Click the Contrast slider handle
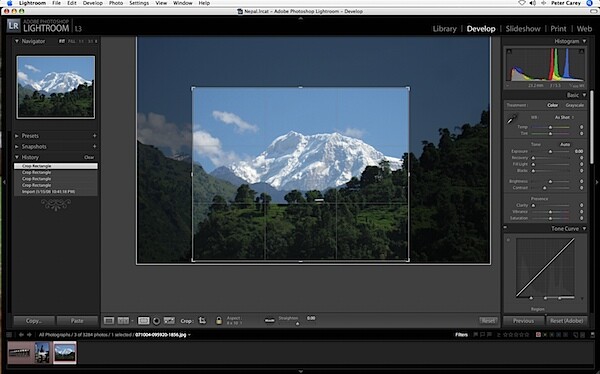 pos(545,188)
